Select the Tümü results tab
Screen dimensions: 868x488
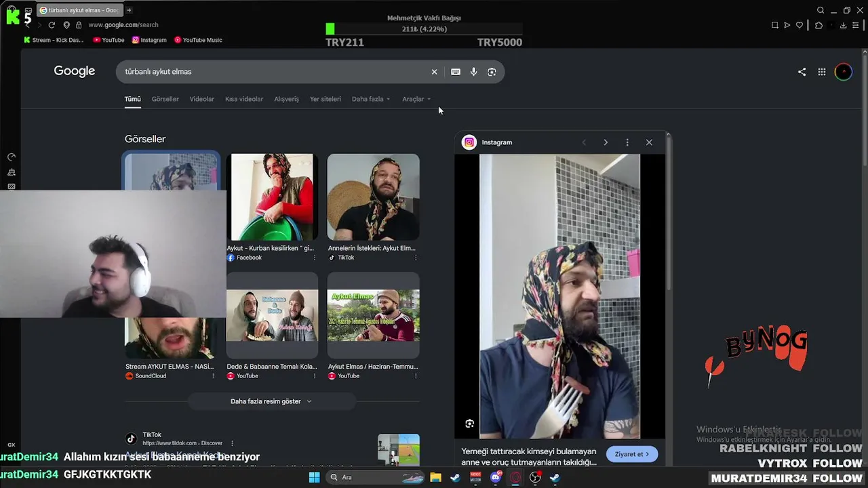pyautogui.click(x=132, y=99)
